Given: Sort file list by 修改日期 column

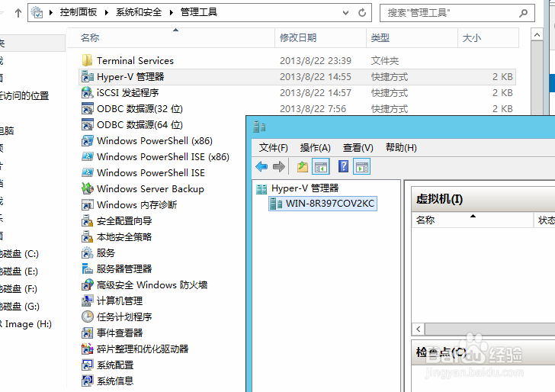Looking at the screenshot, I should [x=321, y=38].
